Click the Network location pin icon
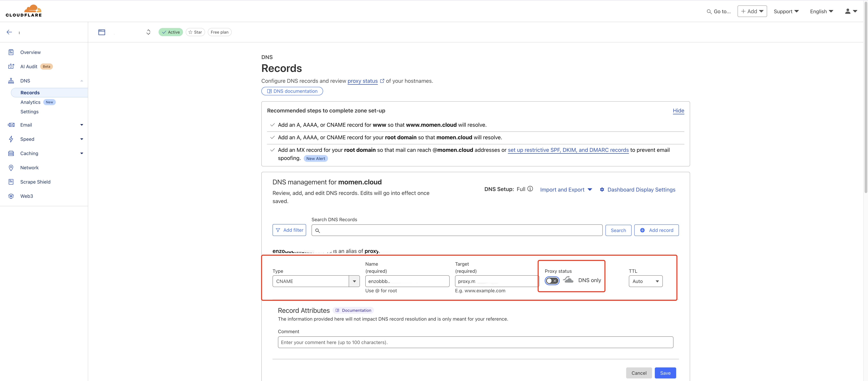 (x=11, y=168)
